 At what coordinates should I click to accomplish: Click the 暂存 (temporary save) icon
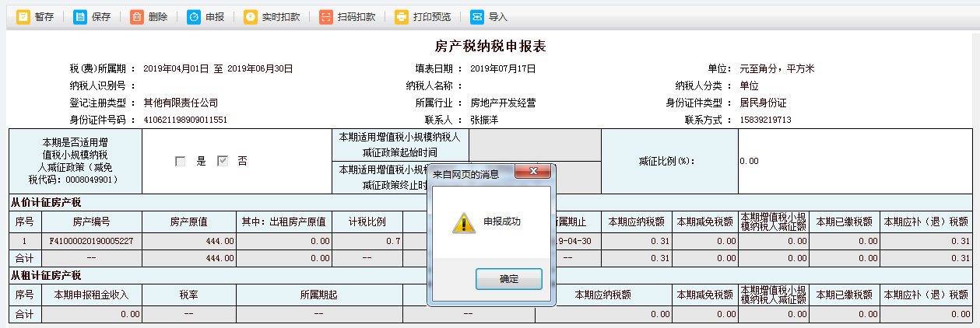[x=23, y=16]
